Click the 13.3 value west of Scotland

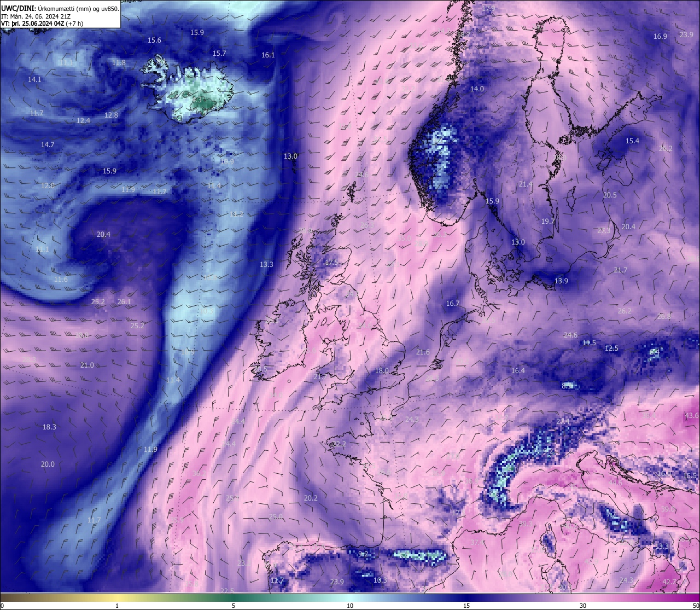tap(266, 265)
